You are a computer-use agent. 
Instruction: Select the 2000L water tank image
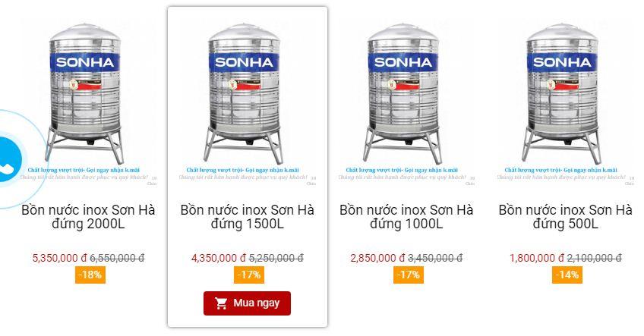pos(88,95)
